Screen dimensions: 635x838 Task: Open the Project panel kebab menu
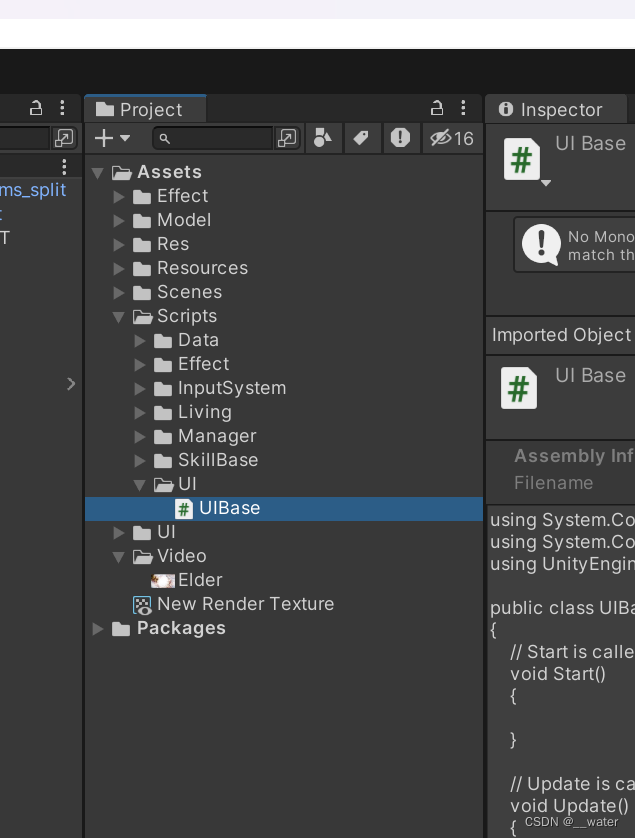pos(462,107)
